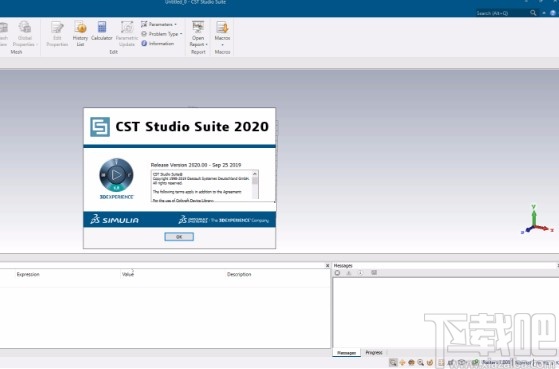Click the first Messages toolbar circle icon

tap(337, 273)
